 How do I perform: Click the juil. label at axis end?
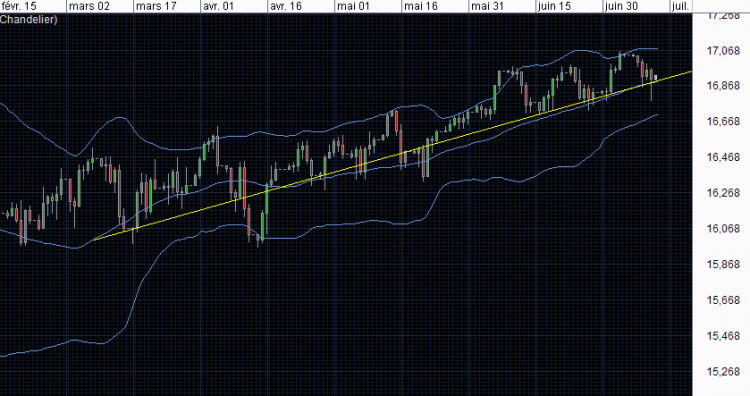(681, 6)
